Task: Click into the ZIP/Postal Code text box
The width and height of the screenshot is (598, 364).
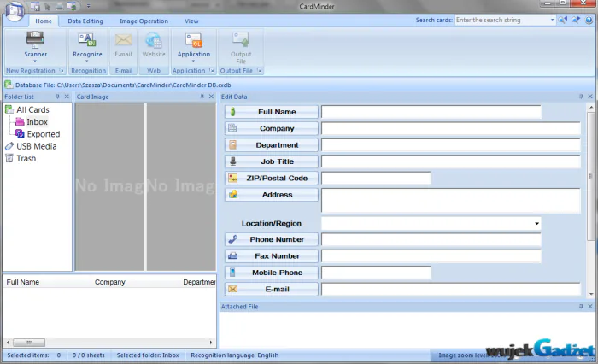Action: click(376, 179)
